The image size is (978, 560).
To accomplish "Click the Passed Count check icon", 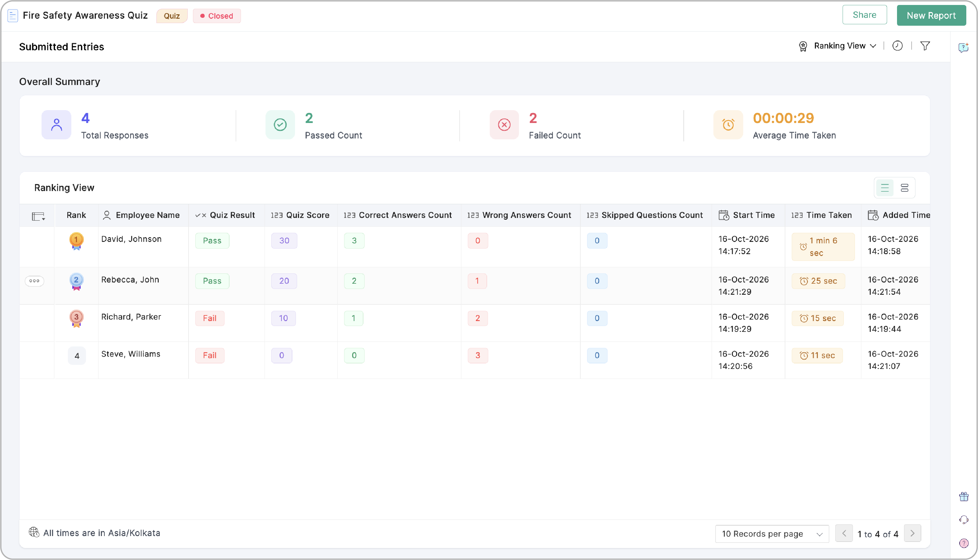I will [x=280, y=125].
